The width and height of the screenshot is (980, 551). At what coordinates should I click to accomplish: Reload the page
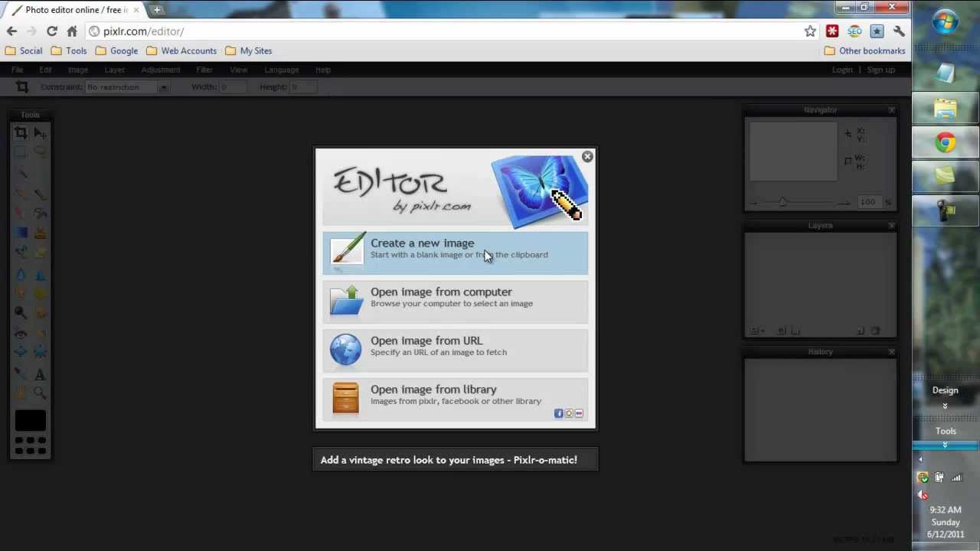tap(51, 31)
